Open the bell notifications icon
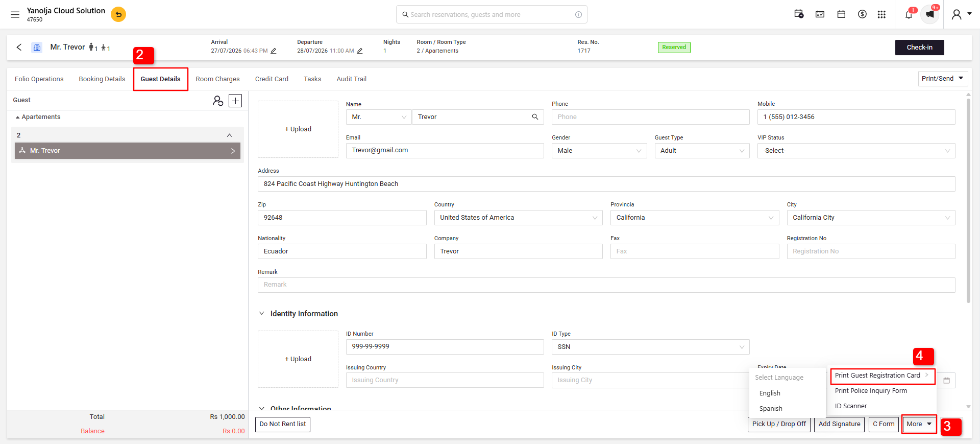 (909, 14)
